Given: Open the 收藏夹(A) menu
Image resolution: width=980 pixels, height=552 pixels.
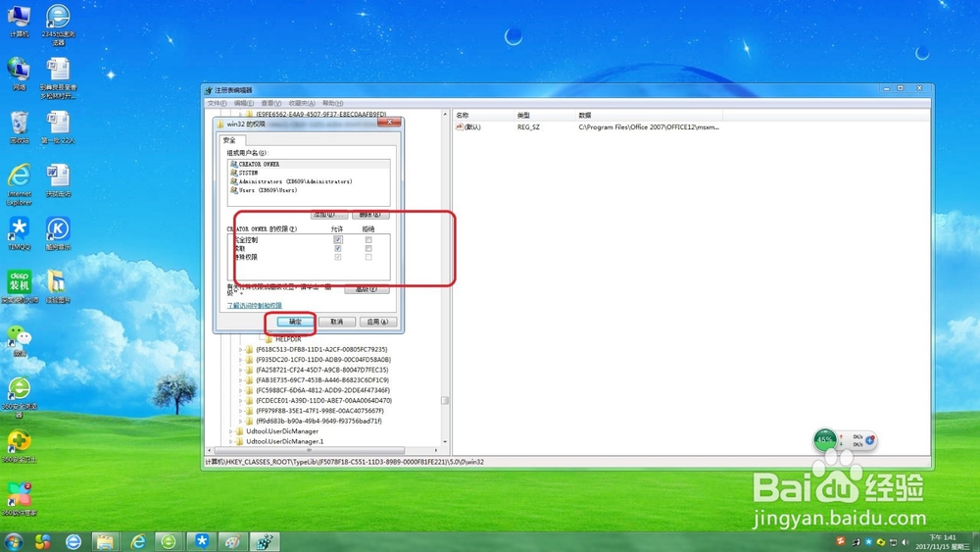Looking at the screenshot, I should coord(302,103).
